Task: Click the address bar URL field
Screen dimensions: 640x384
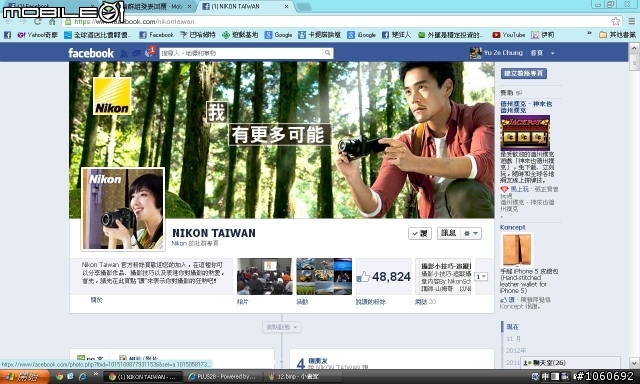Action: tap(337, 22)
